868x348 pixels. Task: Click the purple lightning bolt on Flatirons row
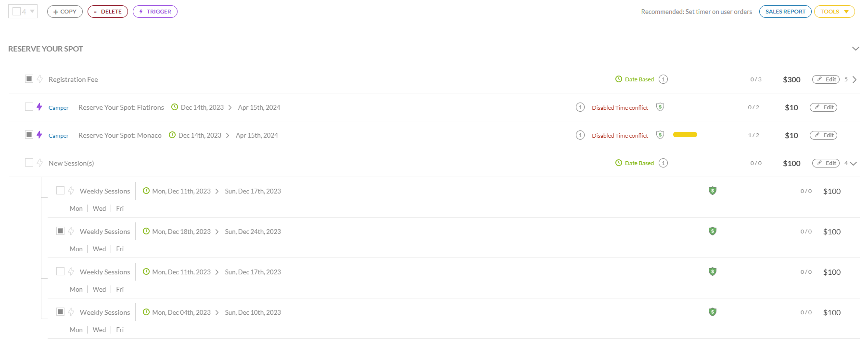(39, 107)
